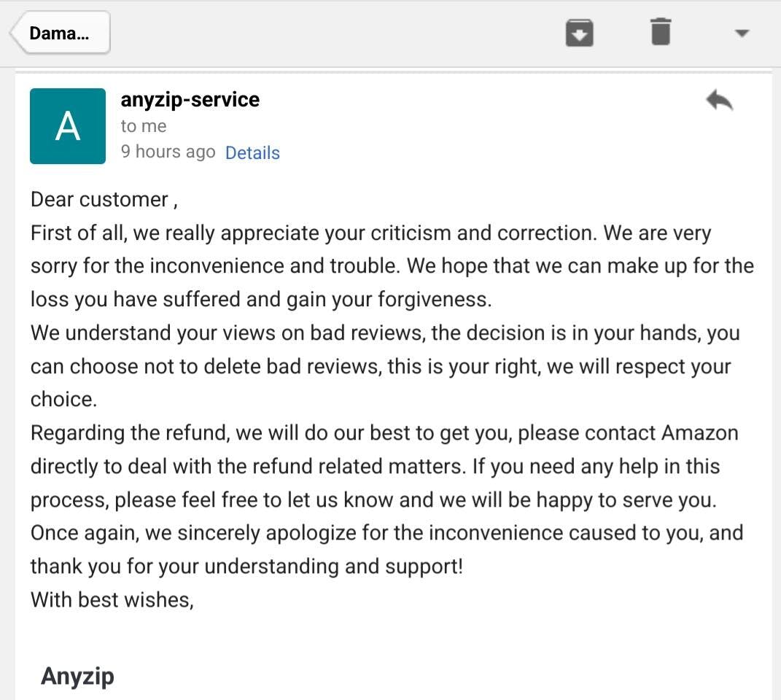This screenshot has height=700, width=781.
Task: Click the line "thank you for your understanding"
Action: pyautogui.click(x=246, y=567)
